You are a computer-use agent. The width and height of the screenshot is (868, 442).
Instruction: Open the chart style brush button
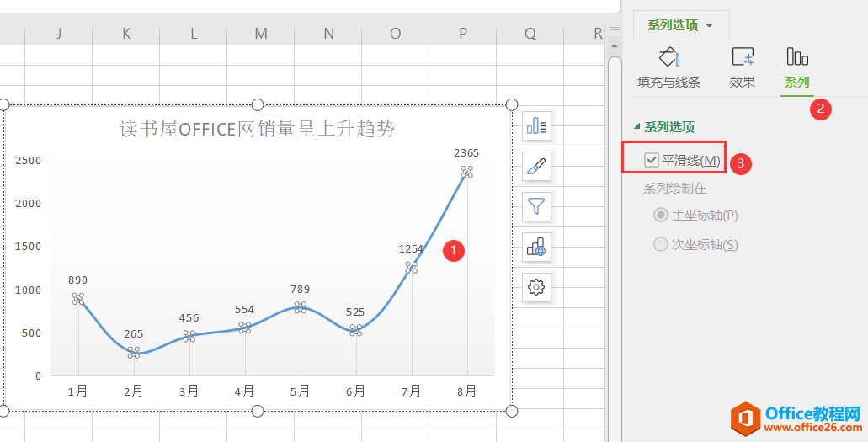point(536,166)
